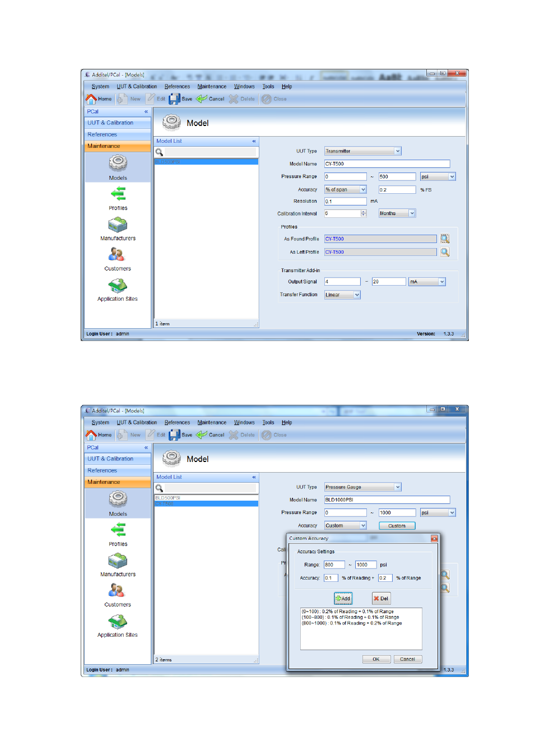
Task: Click the green Cancel arrow in the CY-T500 window toolbar
Action: [x=202, y=99]
